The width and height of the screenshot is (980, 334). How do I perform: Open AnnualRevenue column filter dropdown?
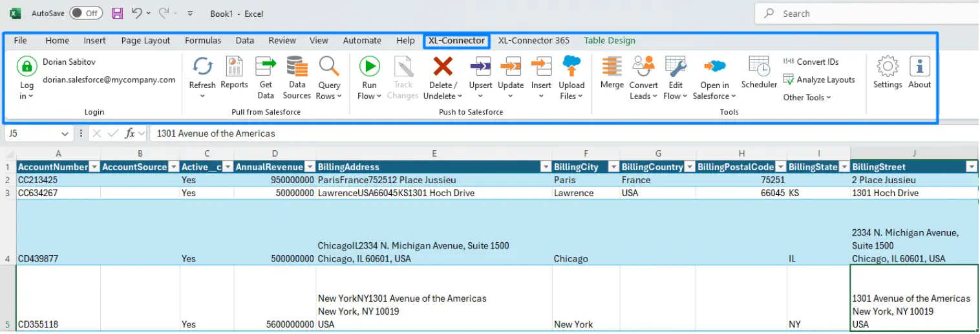coord(309,167)
